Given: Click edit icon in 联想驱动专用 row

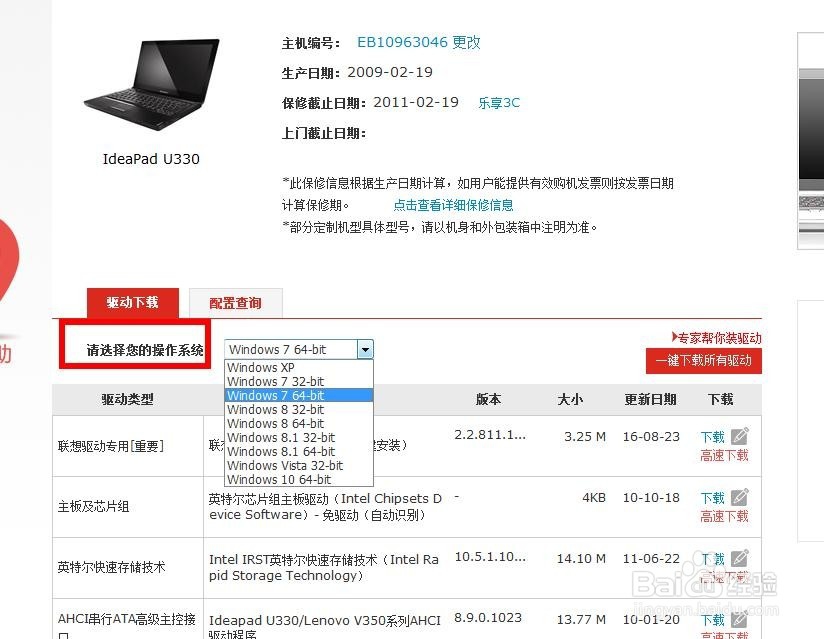Looking at the screenshot, I should [x=740, y=436].
